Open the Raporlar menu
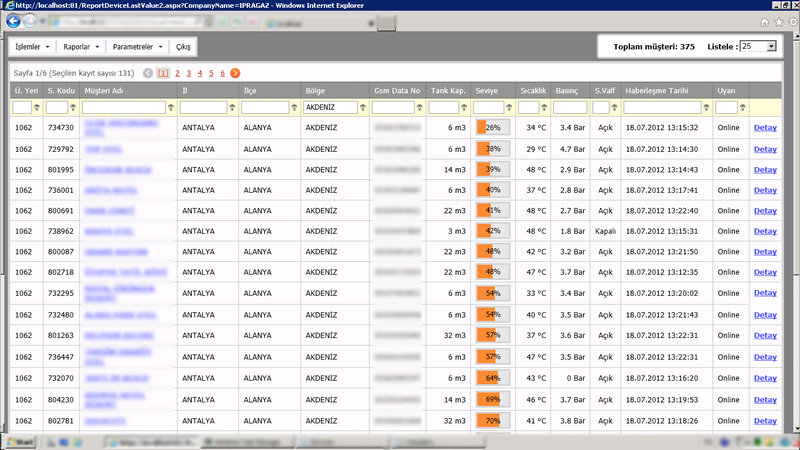The width and height of the screenshot is (800, 450). tap(83, 46)
